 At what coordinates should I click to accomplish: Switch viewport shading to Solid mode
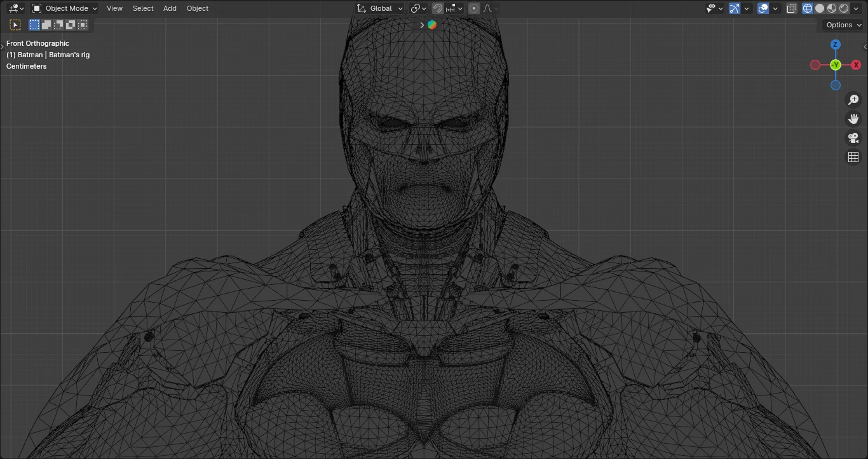pos(819,8)
